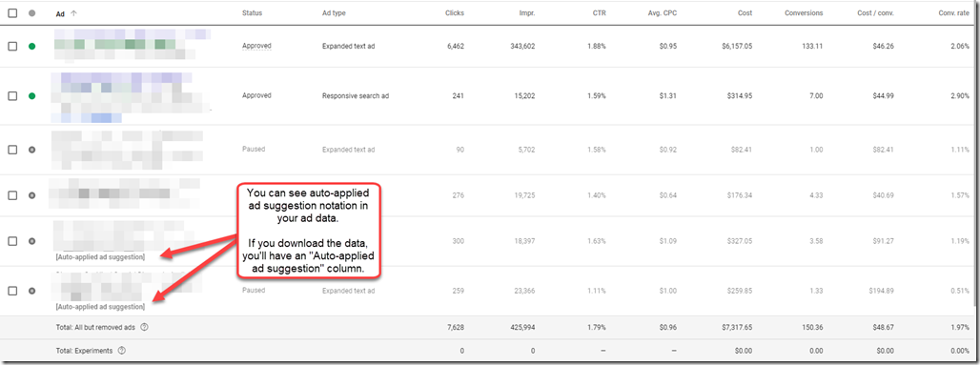Click the Expanded text ad cell in the 90-clicks row
The image size is (980, 365).
click(x=348, y=150)
